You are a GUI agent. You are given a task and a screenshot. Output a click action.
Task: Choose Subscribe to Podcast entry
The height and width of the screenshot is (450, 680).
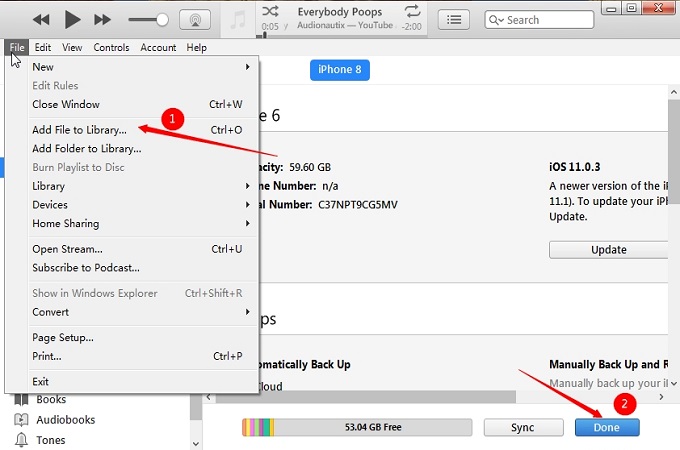point(141,268)
